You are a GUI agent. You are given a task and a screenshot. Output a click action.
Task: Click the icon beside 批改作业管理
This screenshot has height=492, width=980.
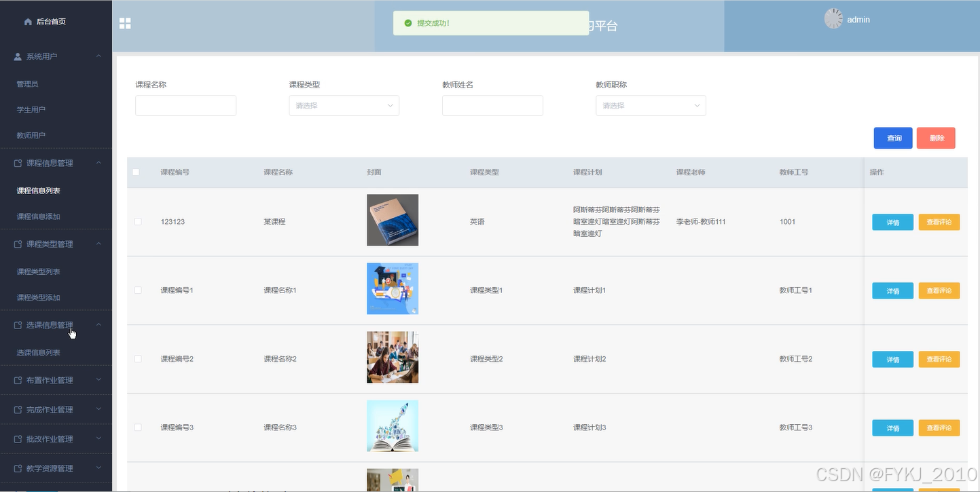(x=18, y=439)
